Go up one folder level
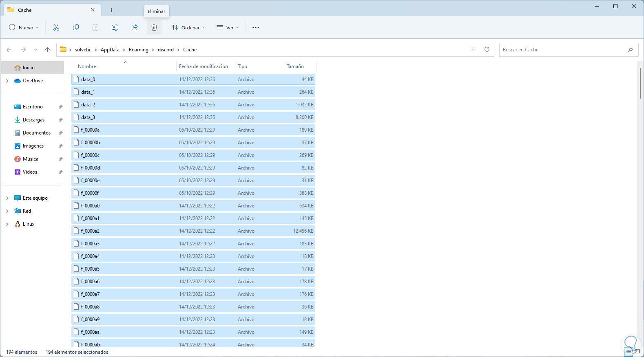Image resolution: width=644 pixels, height=357 pixels. tap(48, 50)
